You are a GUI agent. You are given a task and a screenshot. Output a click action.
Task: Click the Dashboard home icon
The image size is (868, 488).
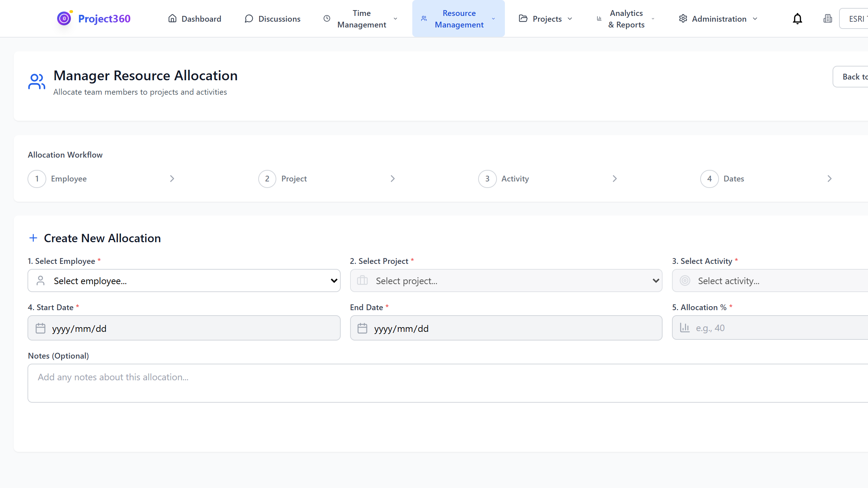tap(173, 18)
